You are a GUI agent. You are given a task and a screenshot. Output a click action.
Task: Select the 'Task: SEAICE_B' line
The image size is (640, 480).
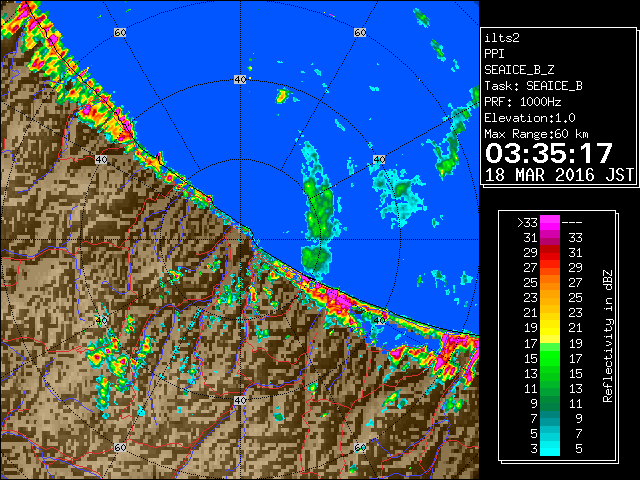(533, 86)
